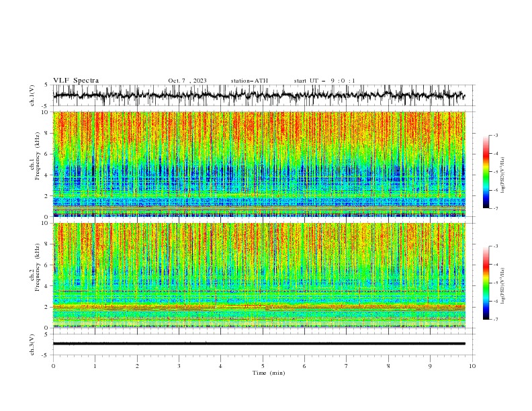The image size is (532, 411).
Task: Click the ch.1 waveform trace plot
Action: (259, 95)
